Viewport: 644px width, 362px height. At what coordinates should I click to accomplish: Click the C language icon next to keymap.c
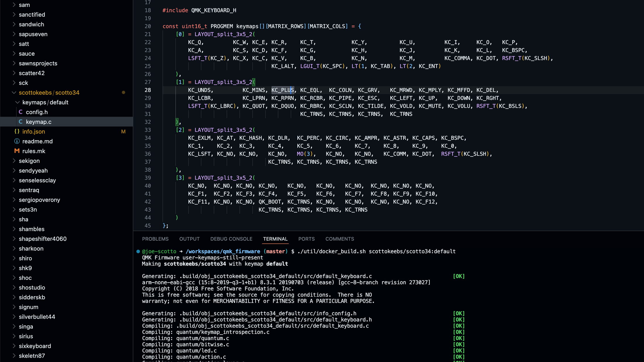click(x=20, y=122)
